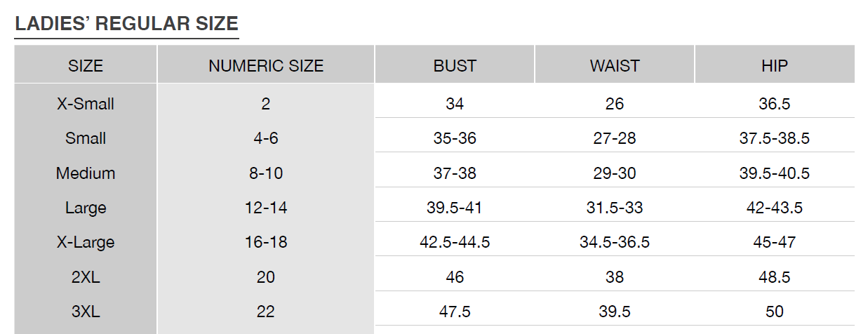
Task: Select hip measurement 37.5-38.5 cell
Action: coord(775,138)
